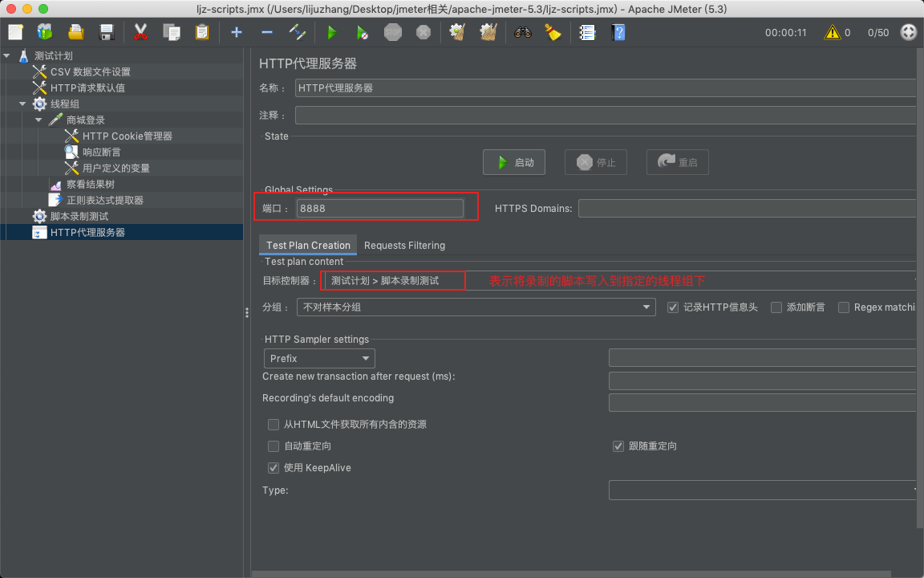Click the remote engine status icon
This screenshot has width=924, height=578.
[909, 32]
